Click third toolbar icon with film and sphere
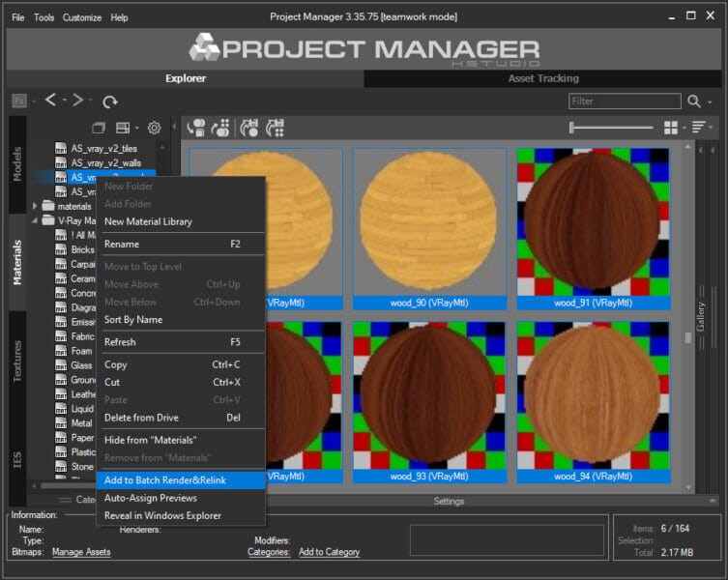The width and height of the screenshot is (728, 580). 249,128
